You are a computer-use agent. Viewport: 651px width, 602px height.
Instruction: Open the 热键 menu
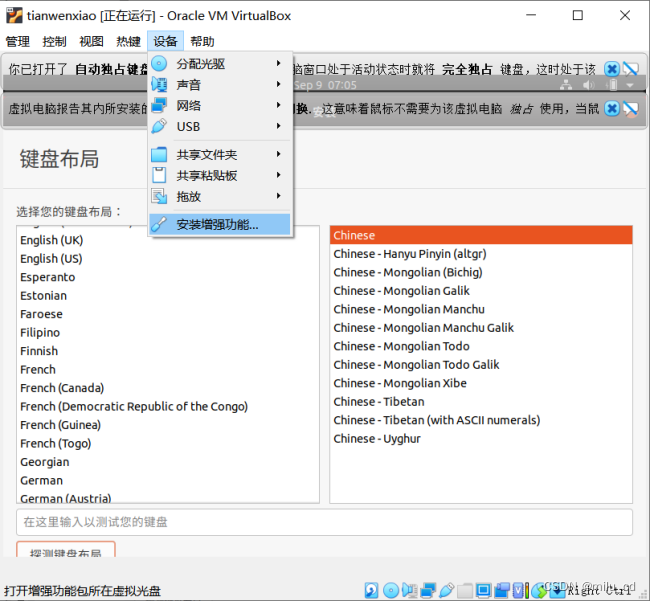(x=128, y=41)
